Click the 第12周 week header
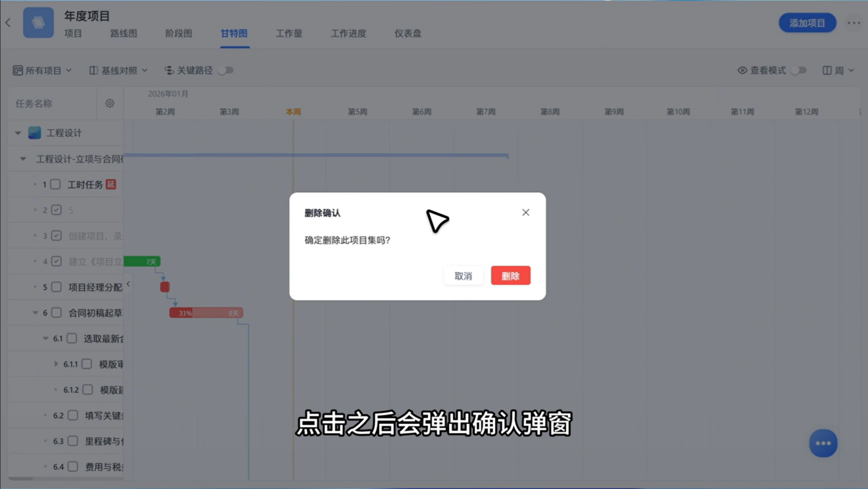Image resolution: width=868 pixels, height=489 pixels. [x=807, y=112]
